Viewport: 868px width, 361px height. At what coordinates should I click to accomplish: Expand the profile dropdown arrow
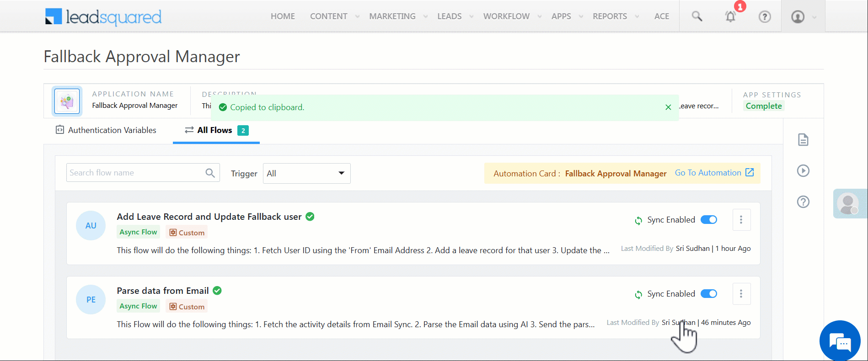814,17
